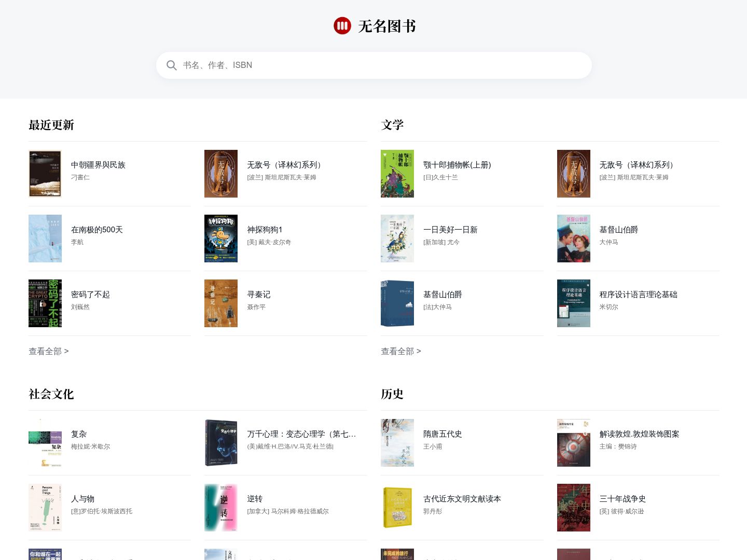This screenshot has width=747, height=560.
Task: Open cover of 复杂
Action: pyautogui.click(x=45, y=443)
